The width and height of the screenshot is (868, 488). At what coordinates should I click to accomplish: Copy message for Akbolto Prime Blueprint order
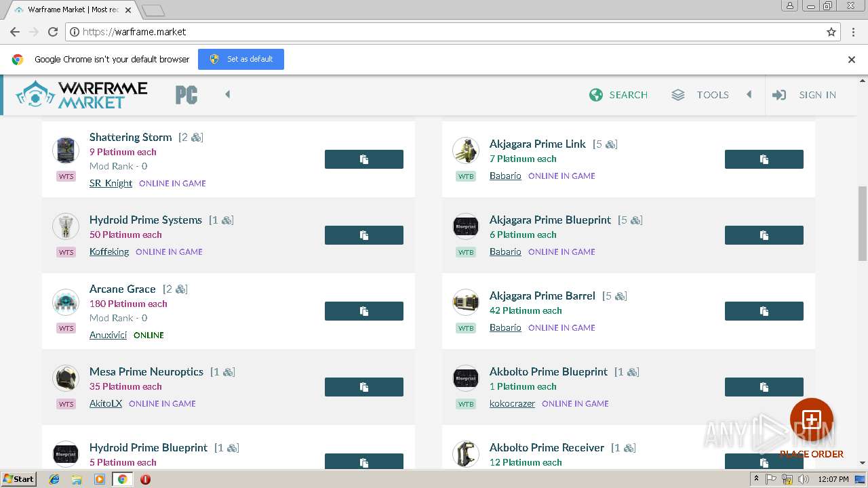(764, 387)
